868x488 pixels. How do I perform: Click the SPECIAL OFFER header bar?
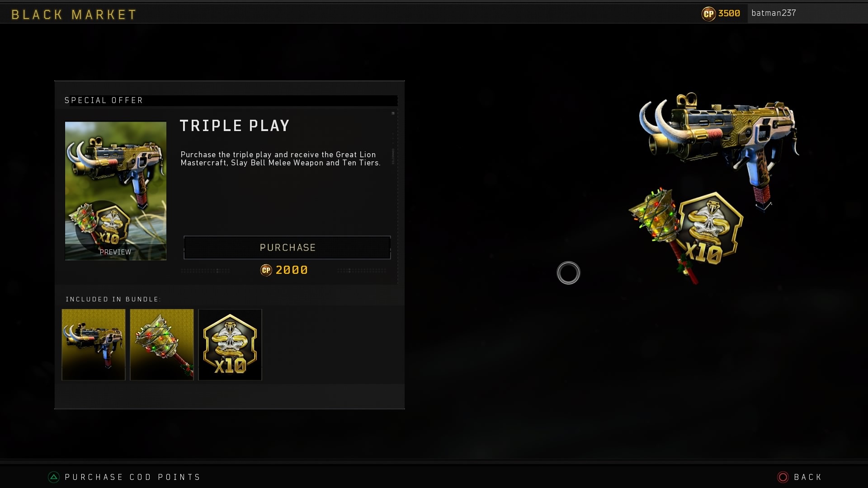(231, 100)
